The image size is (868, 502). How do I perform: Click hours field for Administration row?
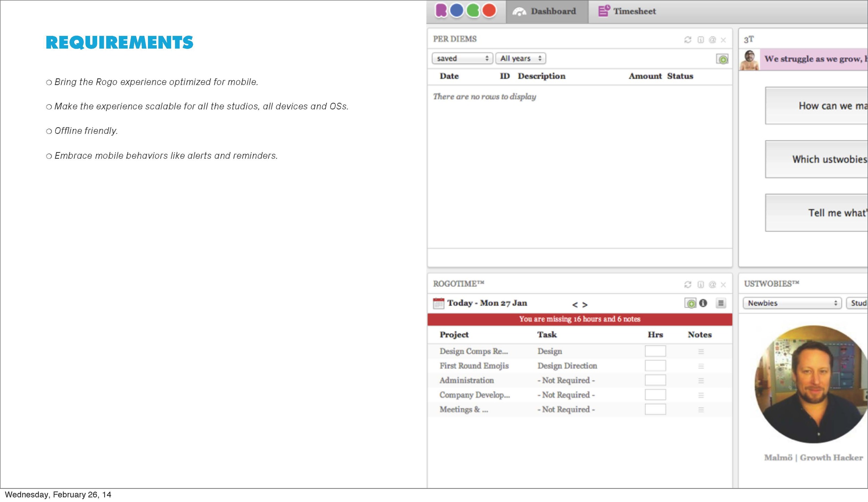point(656,380)
